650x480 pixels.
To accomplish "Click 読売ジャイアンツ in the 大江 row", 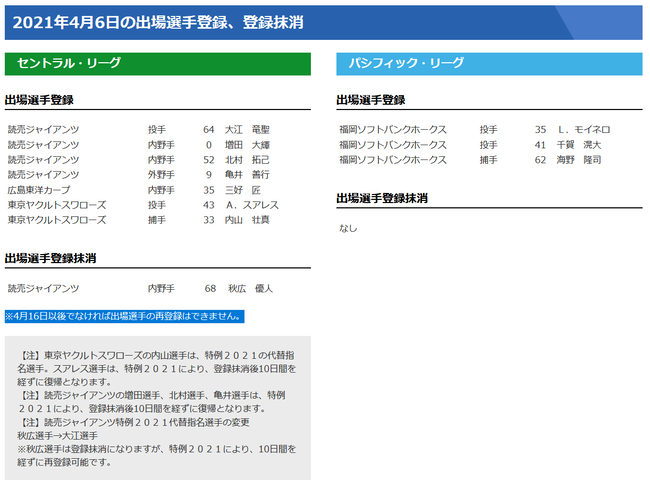I will click(x=44, y=130).
